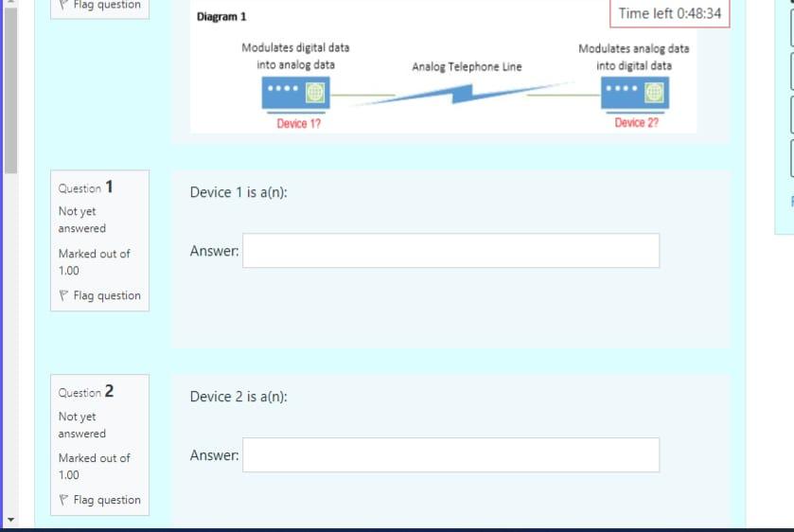
Task: Click the 'Device 2?' red label
Action: tap(636, 123)
